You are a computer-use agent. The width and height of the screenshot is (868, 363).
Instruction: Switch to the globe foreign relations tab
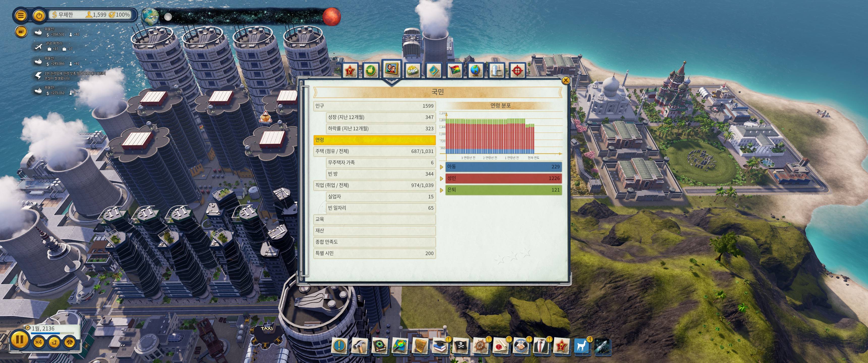475,70
